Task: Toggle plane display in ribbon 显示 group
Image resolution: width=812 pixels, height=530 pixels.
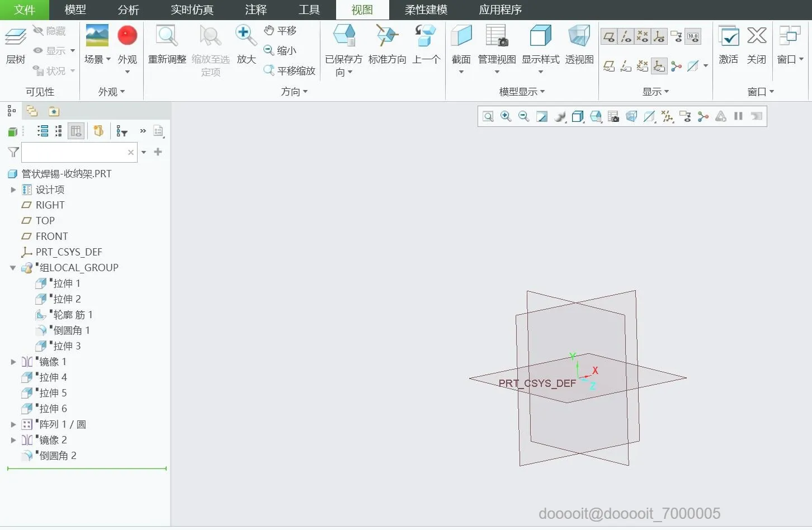Action: pos(609,37)
